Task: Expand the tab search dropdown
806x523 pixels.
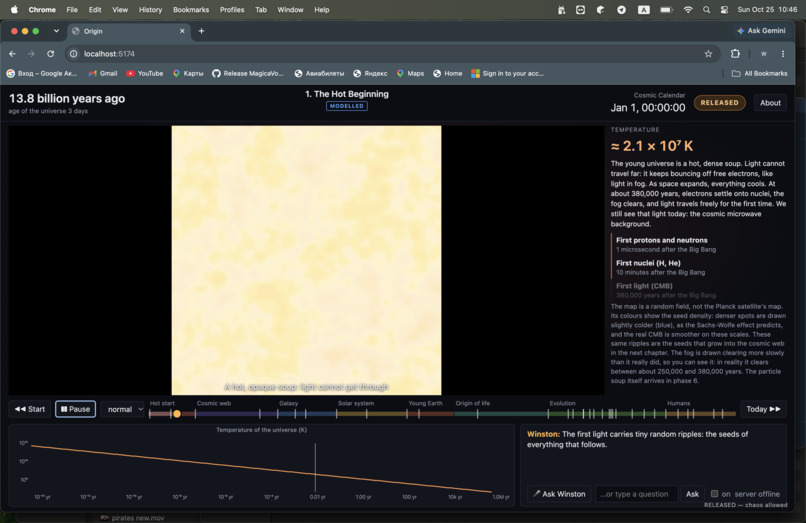Action: point(56,31)
